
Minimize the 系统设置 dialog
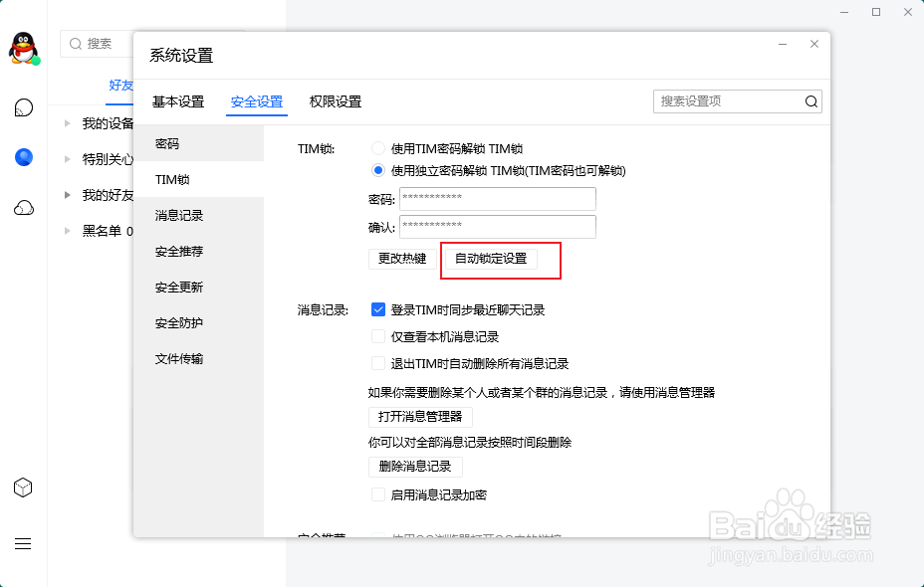tap(783, 44)
